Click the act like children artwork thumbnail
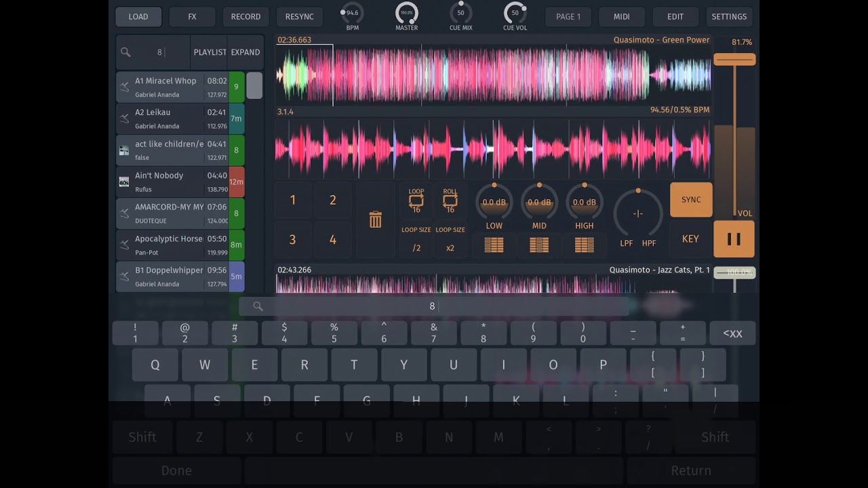This screenshot has width=868, height=488. [124, 150]
